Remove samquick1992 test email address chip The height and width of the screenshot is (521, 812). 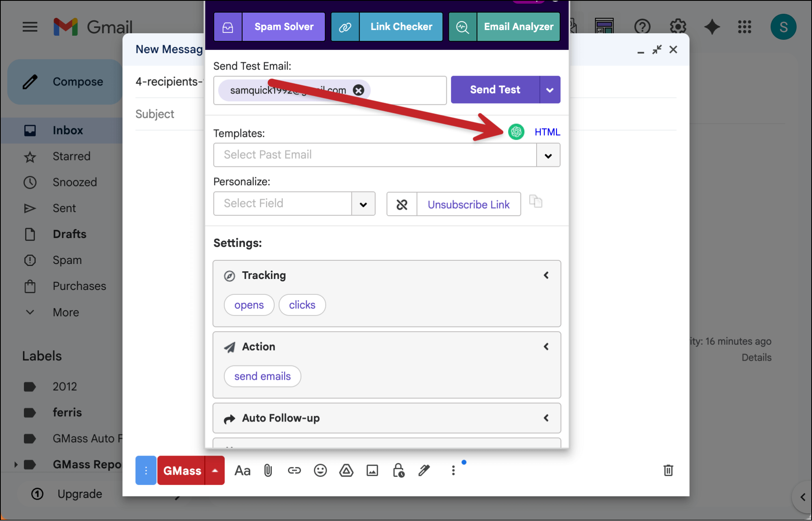point(358,90)
